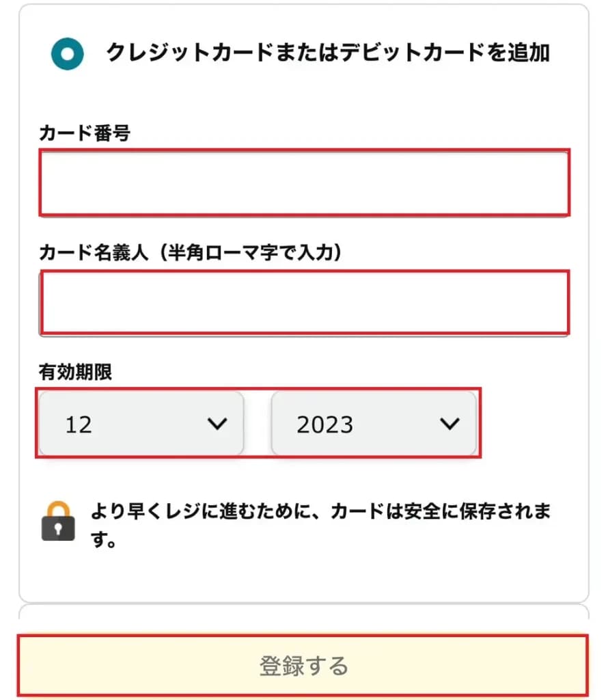
Task: Click the 2023 value in the year selector
Action: click(325, 425)
